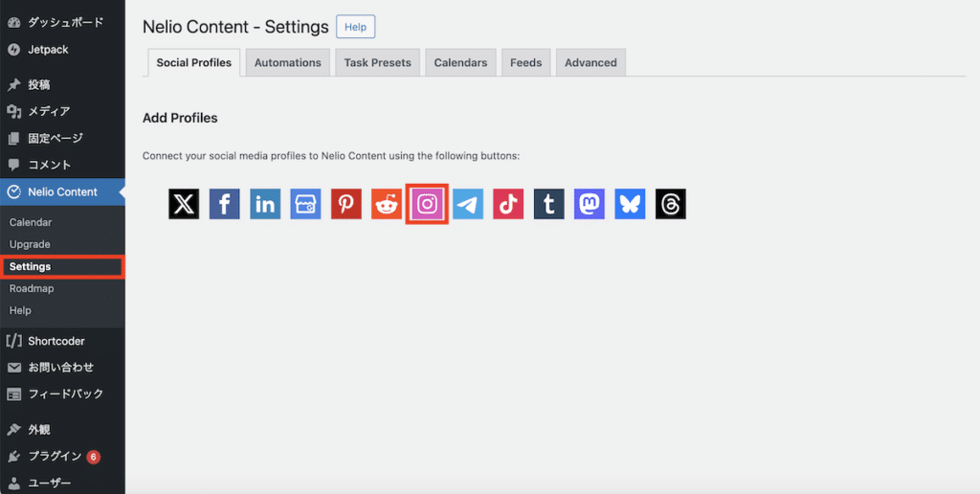Connect a TikTok account
980x494 pixels.
point(508,204)
